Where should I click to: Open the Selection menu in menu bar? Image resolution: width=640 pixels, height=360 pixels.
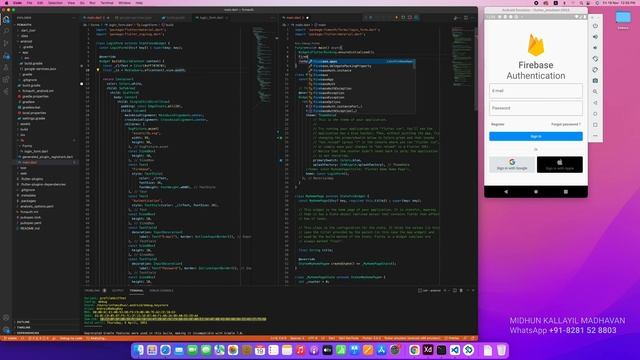pyautogui.click(x=56, y=3)
